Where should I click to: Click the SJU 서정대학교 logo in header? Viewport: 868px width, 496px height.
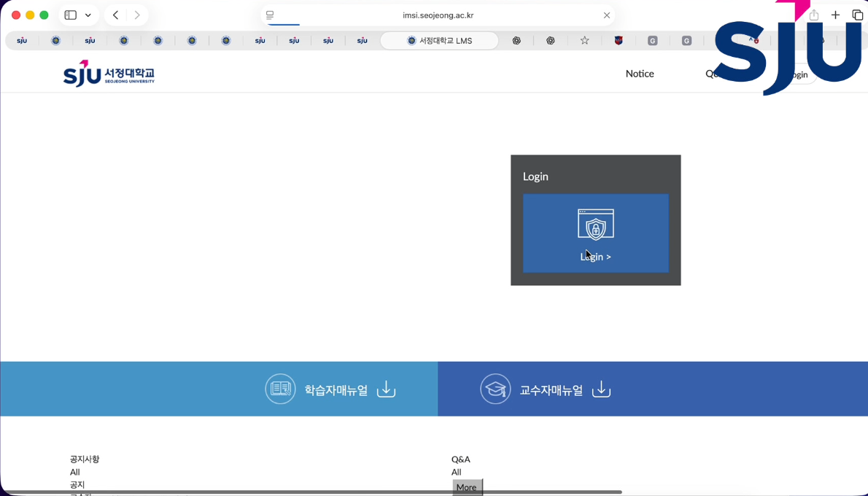click(x=109, y=74)
